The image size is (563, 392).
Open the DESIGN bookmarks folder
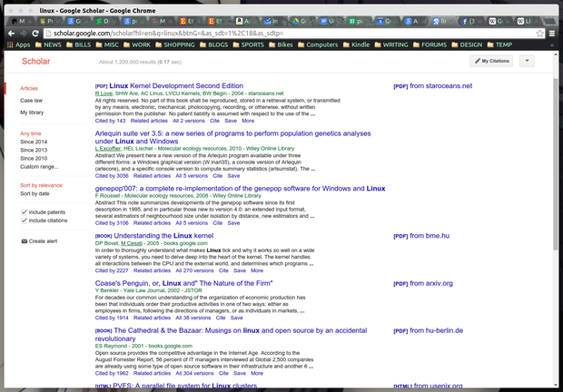[x=467, y=44]
